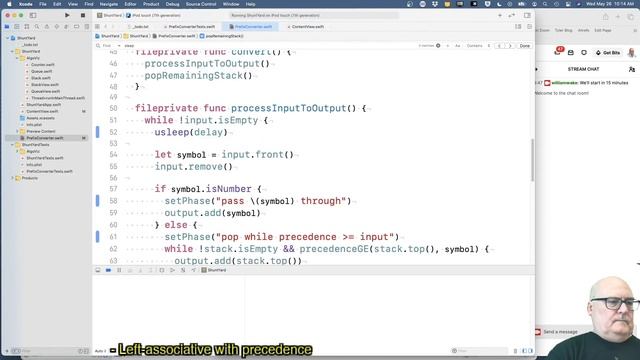Collapse the ShuntYard group folder
This screenshot has height=360, width=640.
pos(12,51)
